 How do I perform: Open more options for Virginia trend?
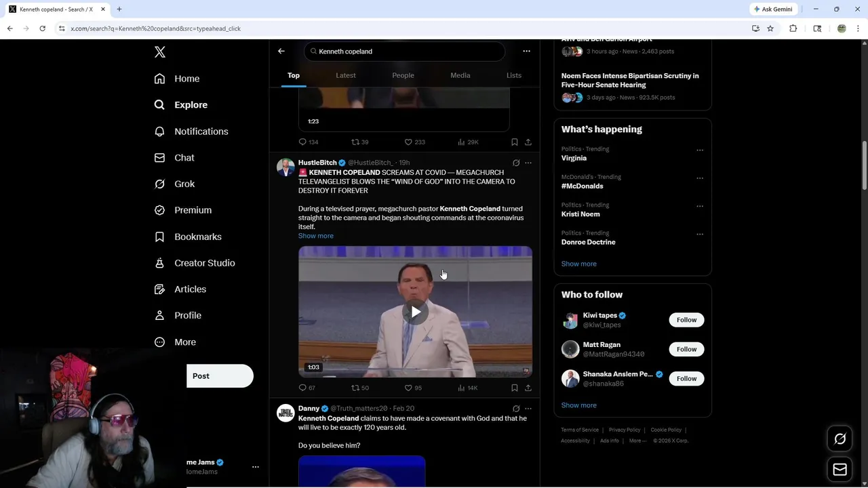700,150
